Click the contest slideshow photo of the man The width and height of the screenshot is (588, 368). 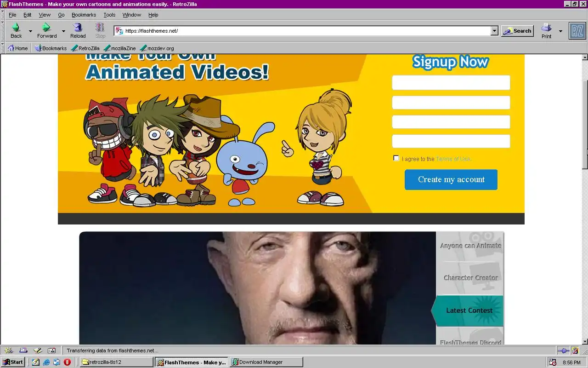257,288
